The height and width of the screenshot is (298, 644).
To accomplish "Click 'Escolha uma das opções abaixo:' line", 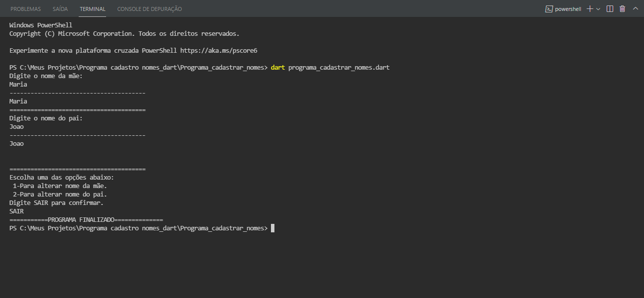I will coord(62,178).
